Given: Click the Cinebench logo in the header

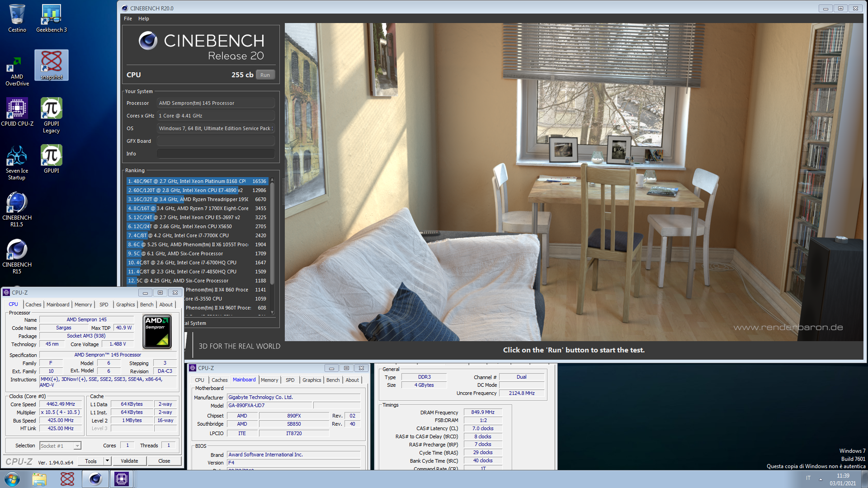Looking at the screenshot, I should pyautogui.click(x=148, y=41).
